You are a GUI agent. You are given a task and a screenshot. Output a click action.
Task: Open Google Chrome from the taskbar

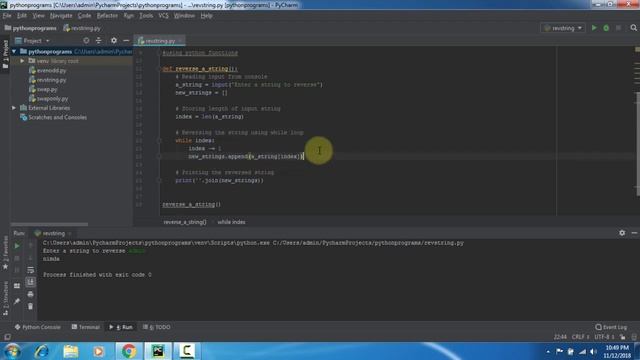pyautogui.click(x=129, y=351)
